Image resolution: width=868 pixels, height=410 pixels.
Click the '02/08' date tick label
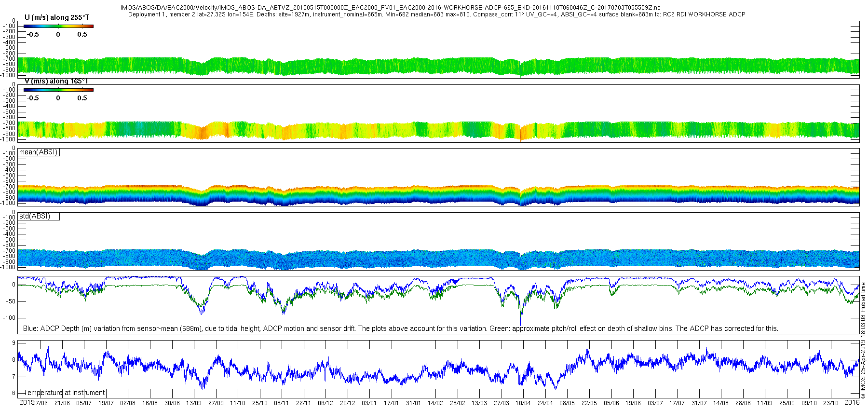click(x=128, y=403)
